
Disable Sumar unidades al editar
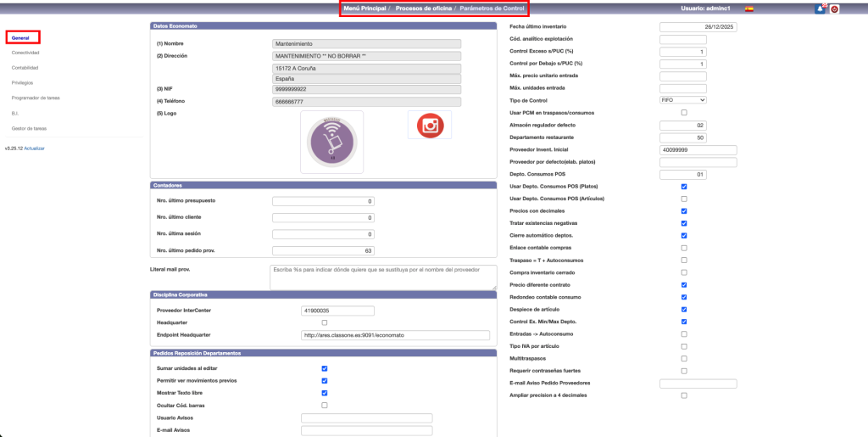pos(325,368)
